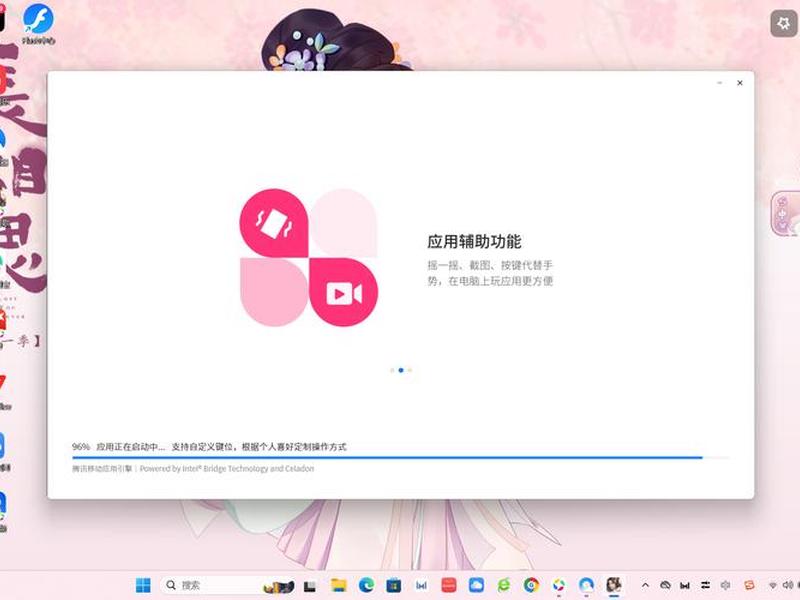Click the blue round search app in taskbar
Screen dimensions: 800x600
point(586,585)
